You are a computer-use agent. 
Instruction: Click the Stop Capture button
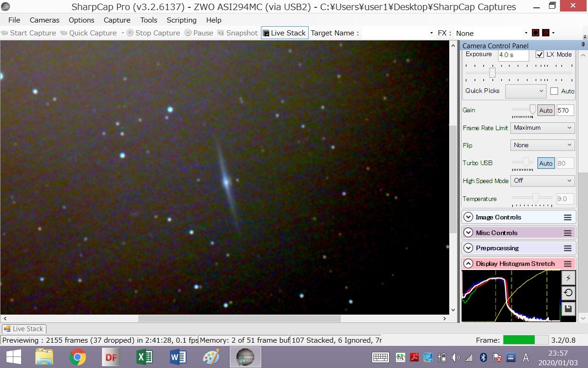153,33
